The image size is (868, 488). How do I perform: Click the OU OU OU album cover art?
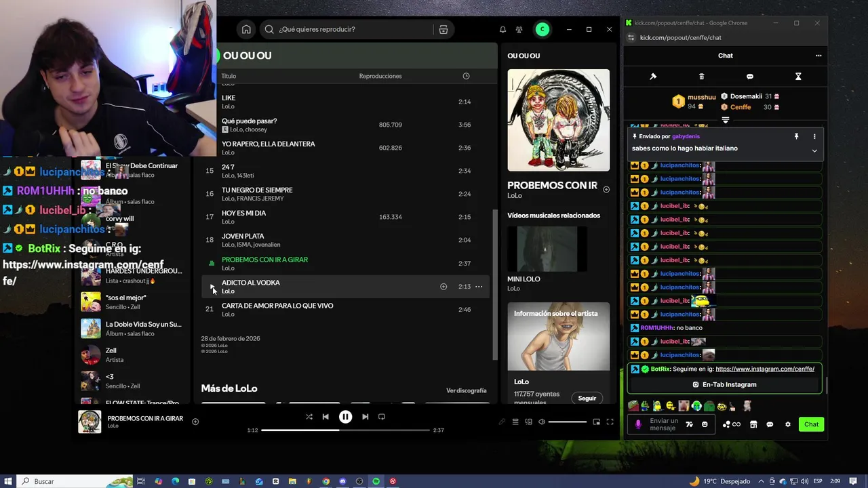[558, 120]
